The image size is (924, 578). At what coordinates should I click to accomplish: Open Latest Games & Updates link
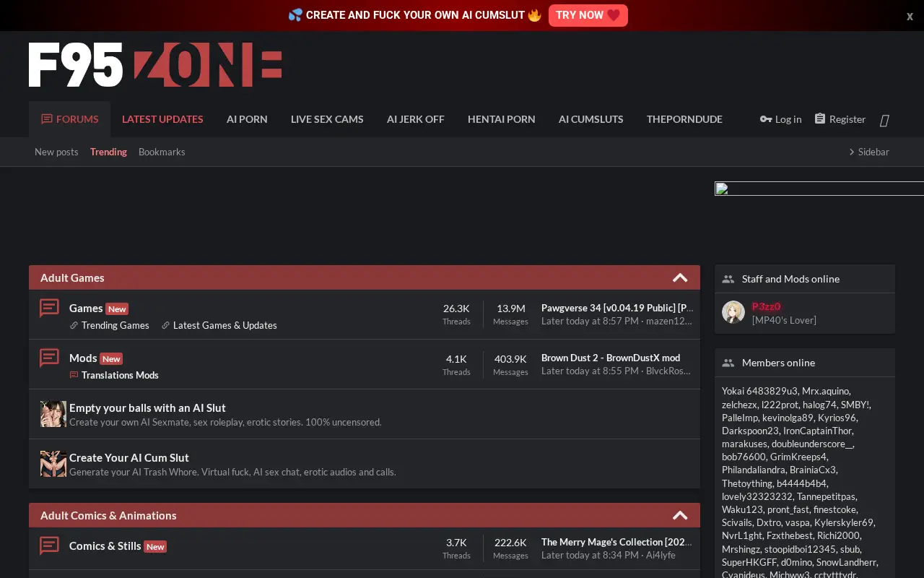225,326
